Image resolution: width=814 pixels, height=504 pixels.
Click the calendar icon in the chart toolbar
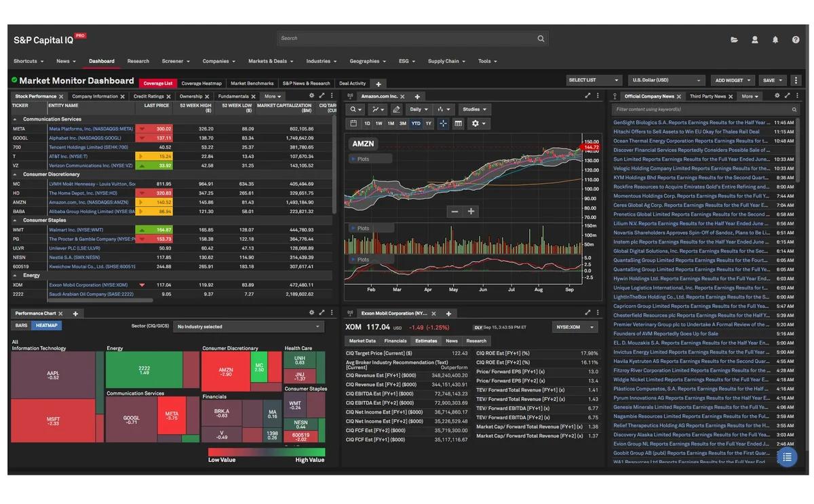(353, 123)
